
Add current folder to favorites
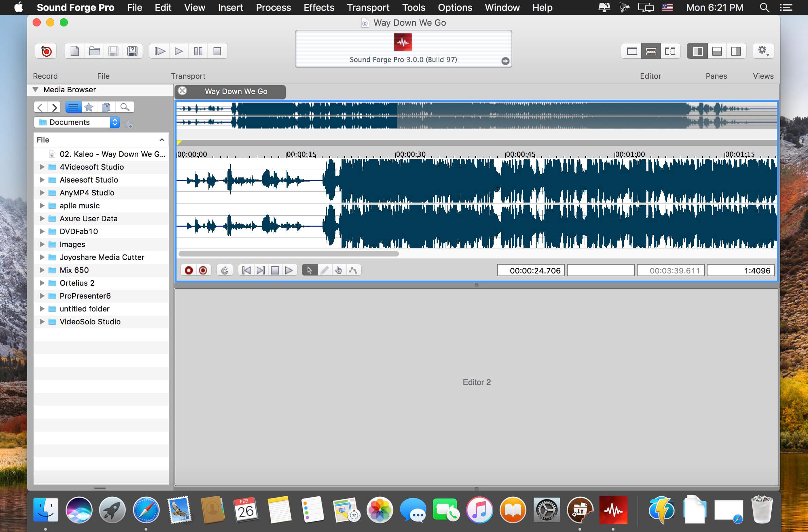coord(129,125)
